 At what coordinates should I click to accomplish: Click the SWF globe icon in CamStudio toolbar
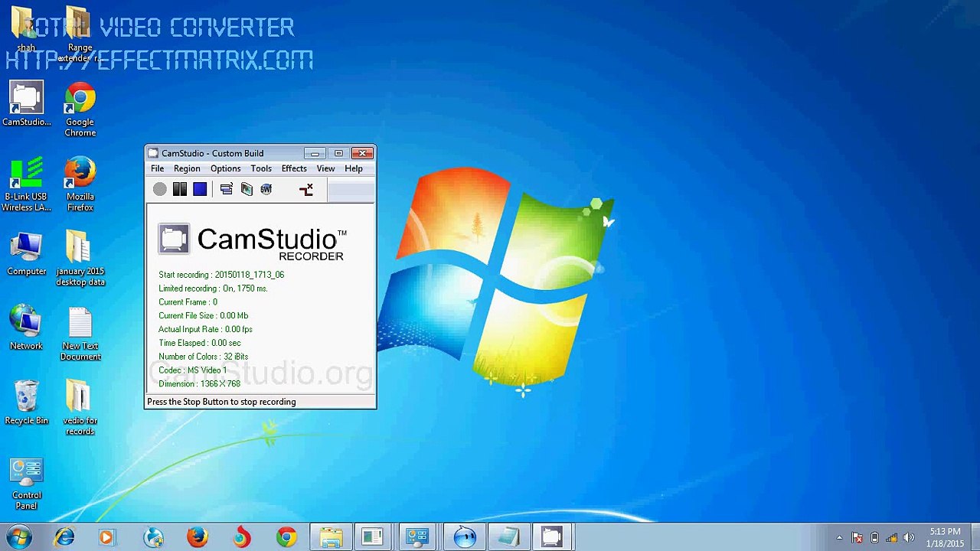point(266,189)
